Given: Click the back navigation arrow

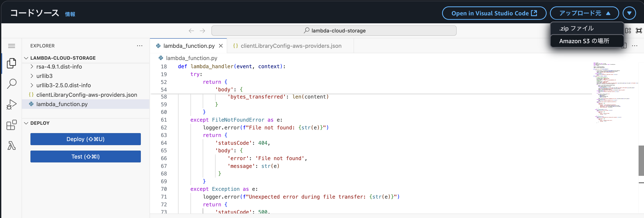Looking at the screenshot, I should [x=191, y=31].
